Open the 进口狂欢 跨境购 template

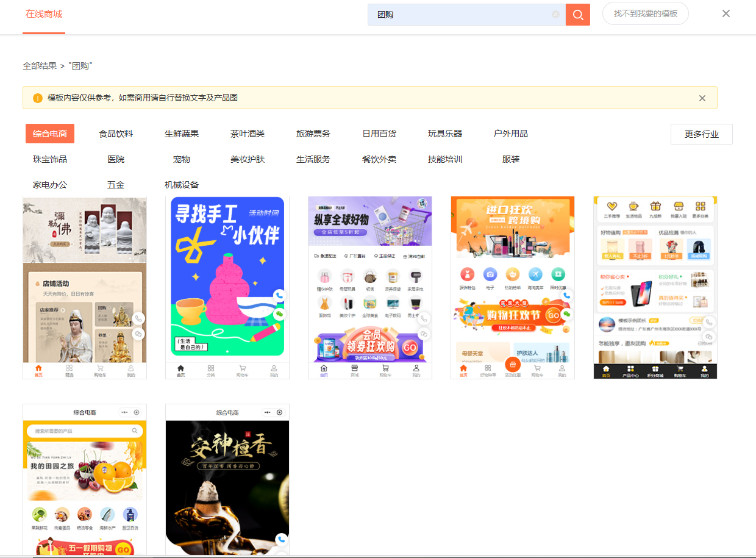pyautogui.click(x=513, y=287)
